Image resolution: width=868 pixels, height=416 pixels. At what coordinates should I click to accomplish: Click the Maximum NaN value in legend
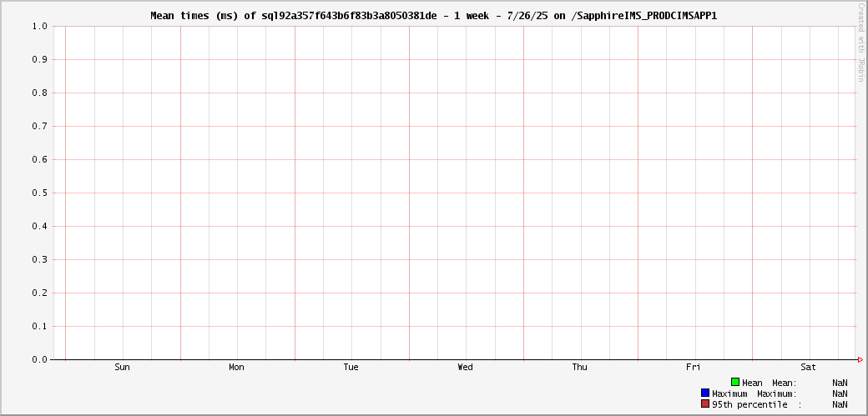click(x=840, y=393)
